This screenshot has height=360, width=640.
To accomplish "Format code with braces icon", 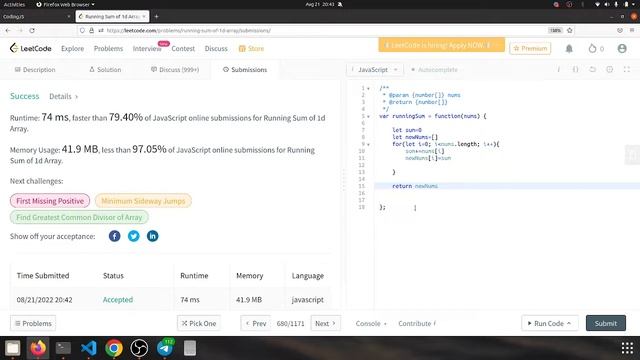I will (575, 69).
